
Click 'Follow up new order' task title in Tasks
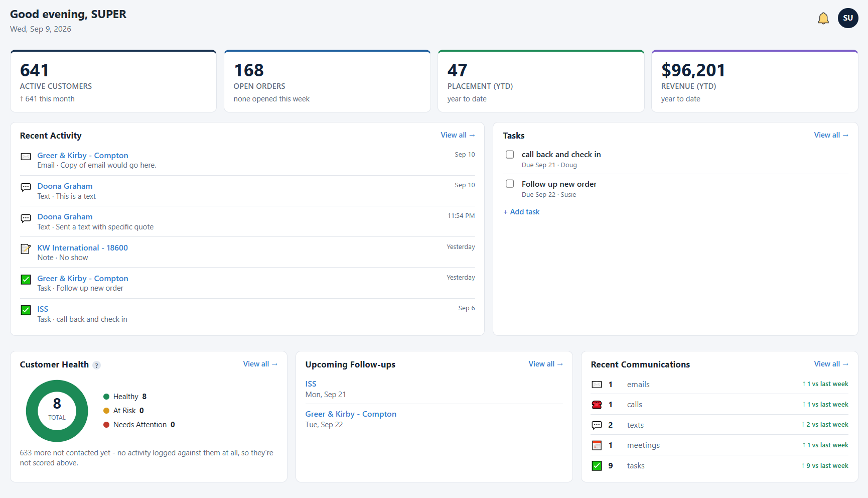coord(559,184)
